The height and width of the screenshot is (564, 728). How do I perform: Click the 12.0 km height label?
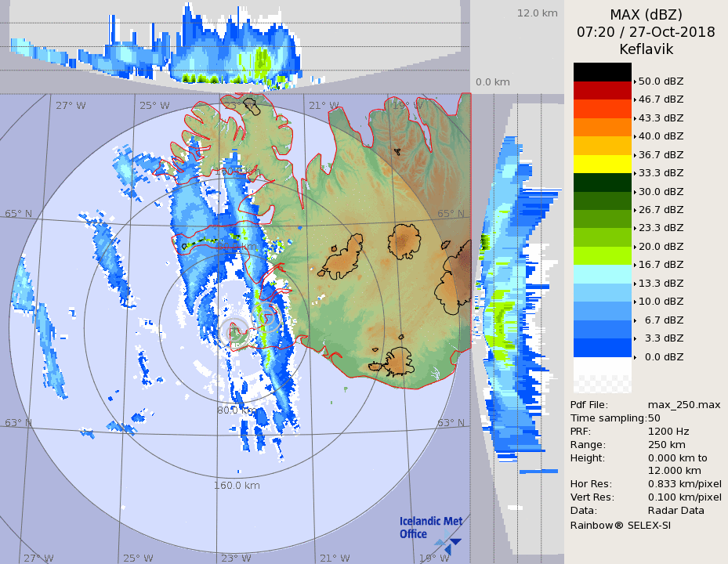click(x=537, y=13)
